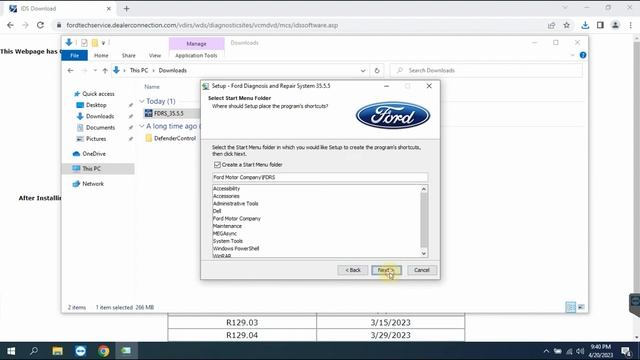This screenshot has height=360, width=640.
Task: Open the Chrome profile avatar icon
Action: pos(615,25)
